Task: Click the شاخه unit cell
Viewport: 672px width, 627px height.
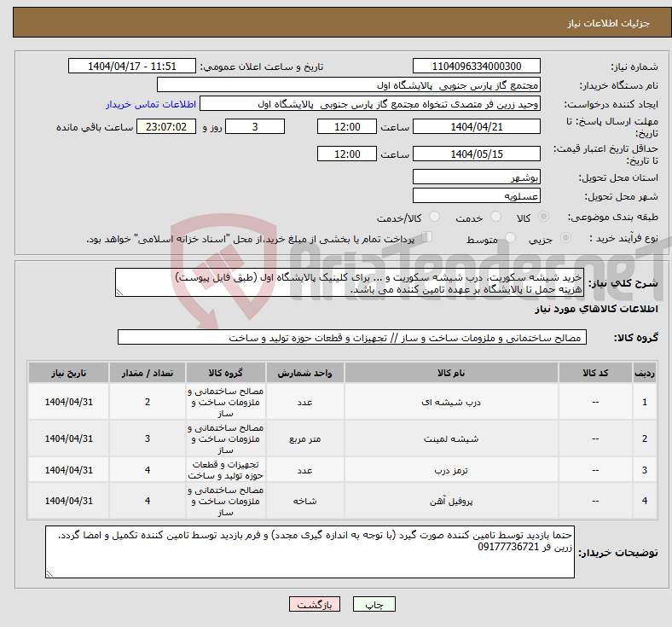Action: 304,501
